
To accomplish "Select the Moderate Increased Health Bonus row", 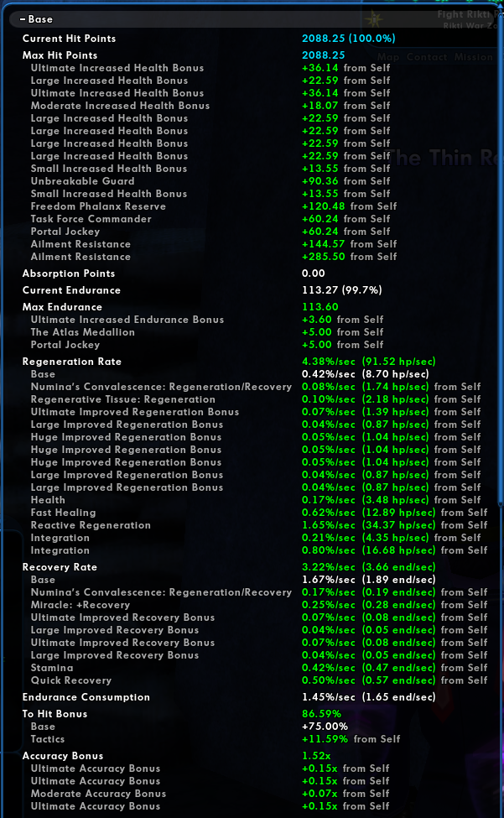I will click(x=120, y=106).
